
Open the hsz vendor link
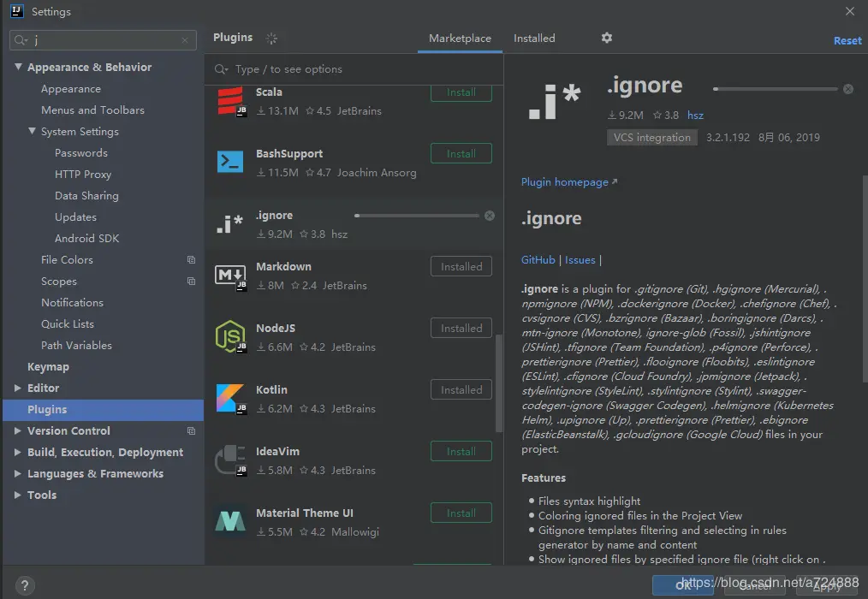pyautogui.click(x=695, y=116)
